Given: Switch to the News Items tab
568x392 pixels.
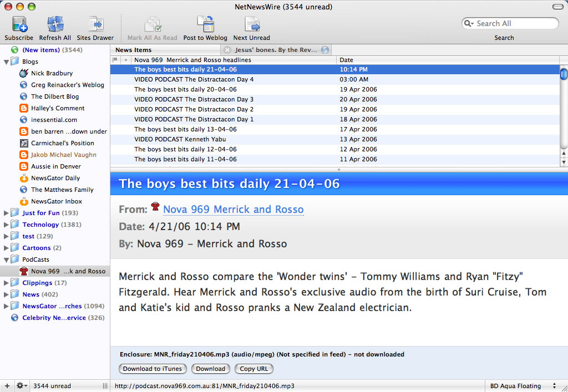Looking at the screenshot, I should 134,50.
